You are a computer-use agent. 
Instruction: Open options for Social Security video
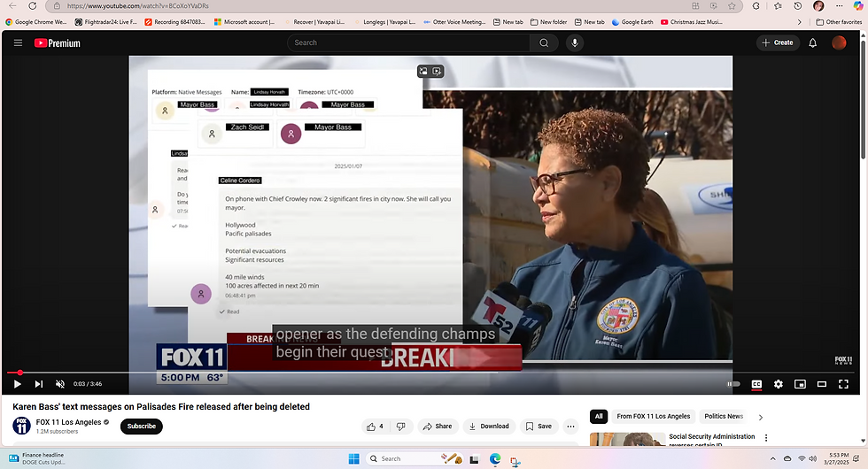[x=766, y=437]
